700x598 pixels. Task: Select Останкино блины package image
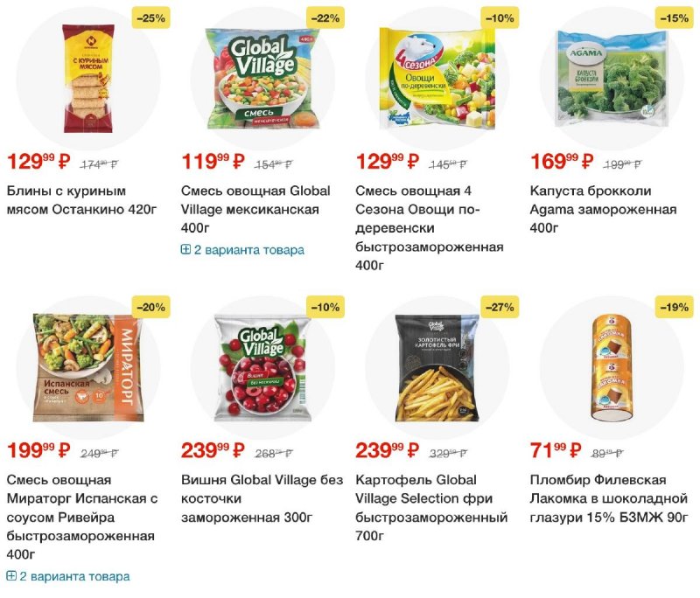click(88, 79)
